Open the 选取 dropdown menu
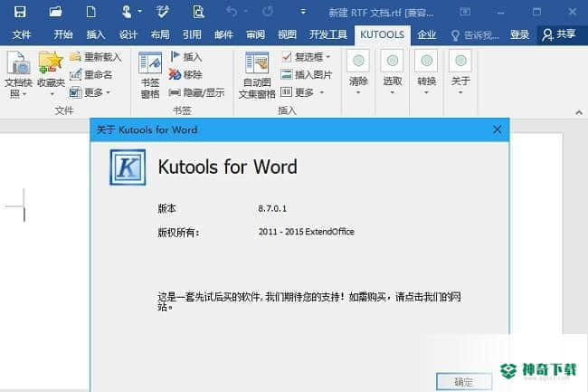This screenshot has height=392, width=588. (x=393, y=73)
